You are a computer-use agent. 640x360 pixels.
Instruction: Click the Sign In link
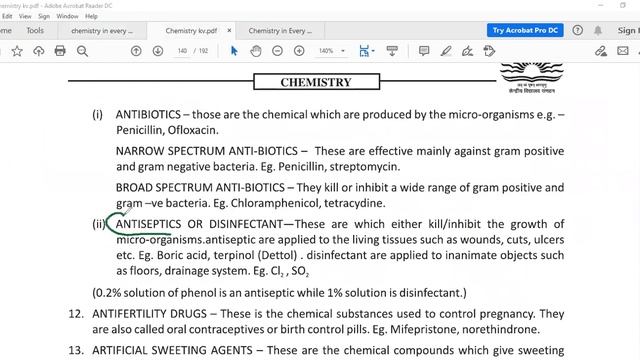pos(629,30)
